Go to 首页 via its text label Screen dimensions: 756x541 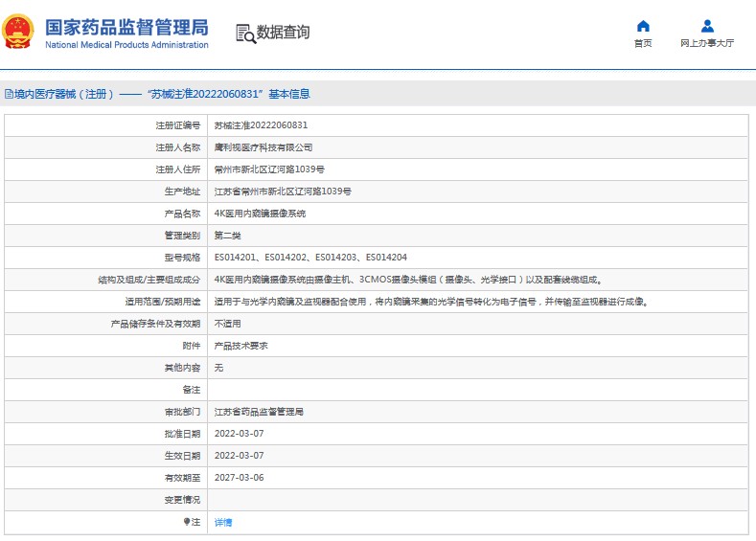click(643, 44)
